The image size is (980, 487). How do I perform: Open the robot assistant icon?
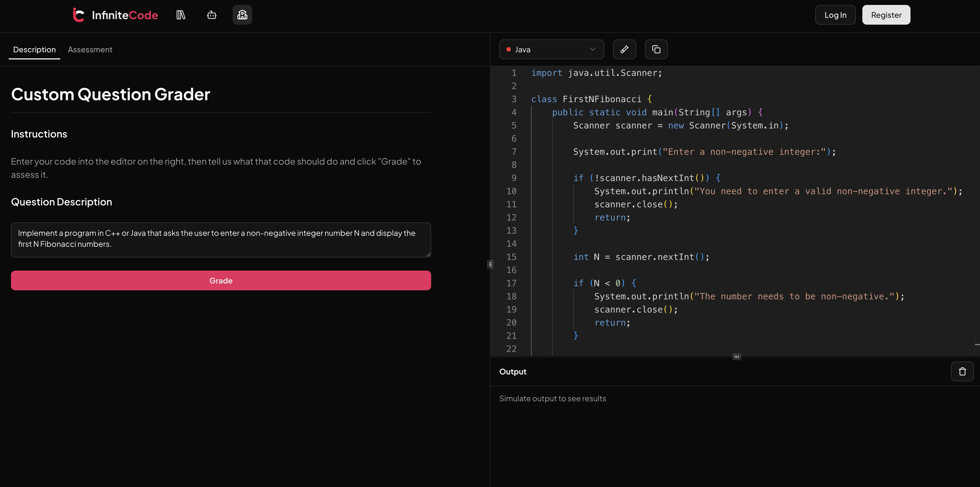[211, 15]
